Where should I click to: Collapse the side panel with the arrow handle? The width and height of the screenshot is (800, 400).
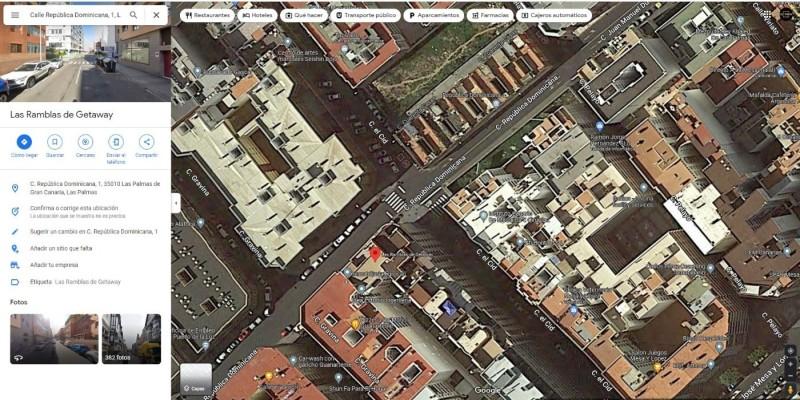(176, 203)
